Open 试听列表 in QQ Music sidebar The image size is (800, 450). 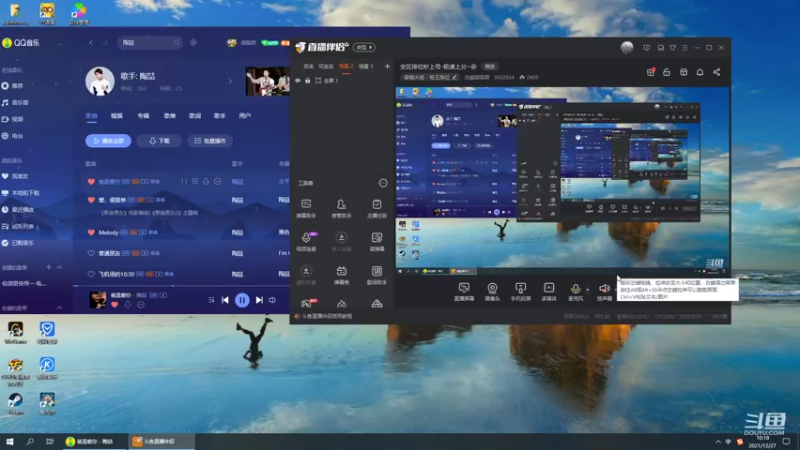coord(19,227)
